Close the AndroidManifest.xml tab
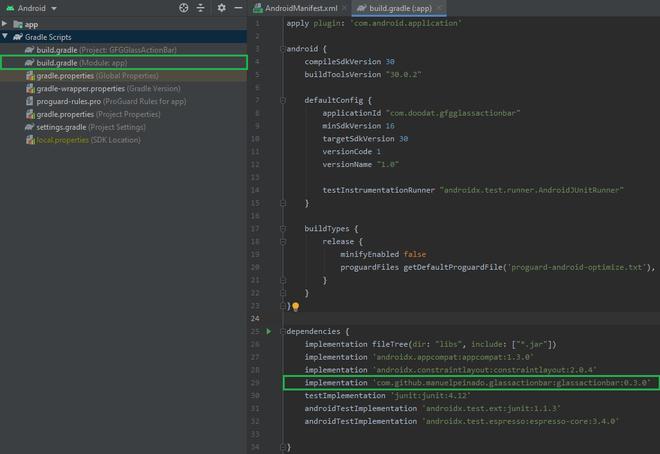The height and width of the screenshot is (454, 660). click(x=343, y=8)
